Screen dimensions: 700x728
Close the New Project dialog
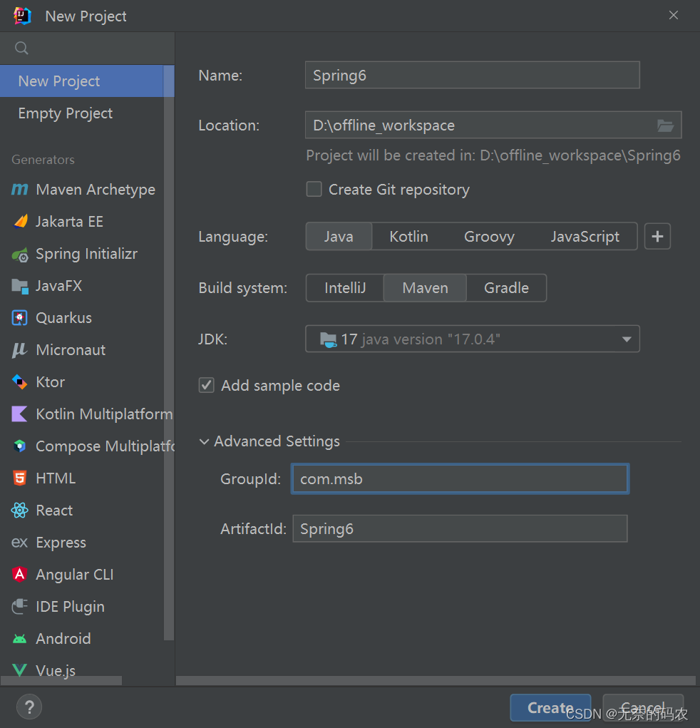[x=674, y=15]
